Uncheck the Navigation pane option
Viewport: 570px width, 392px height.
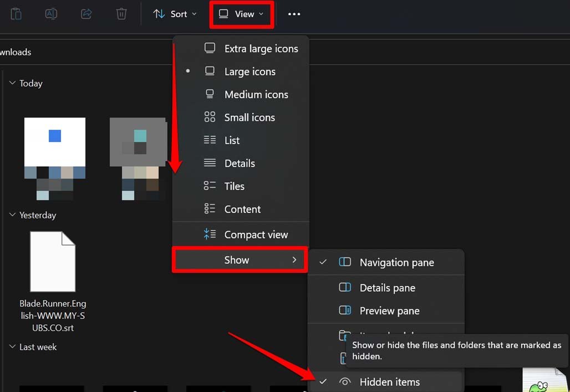397,262
